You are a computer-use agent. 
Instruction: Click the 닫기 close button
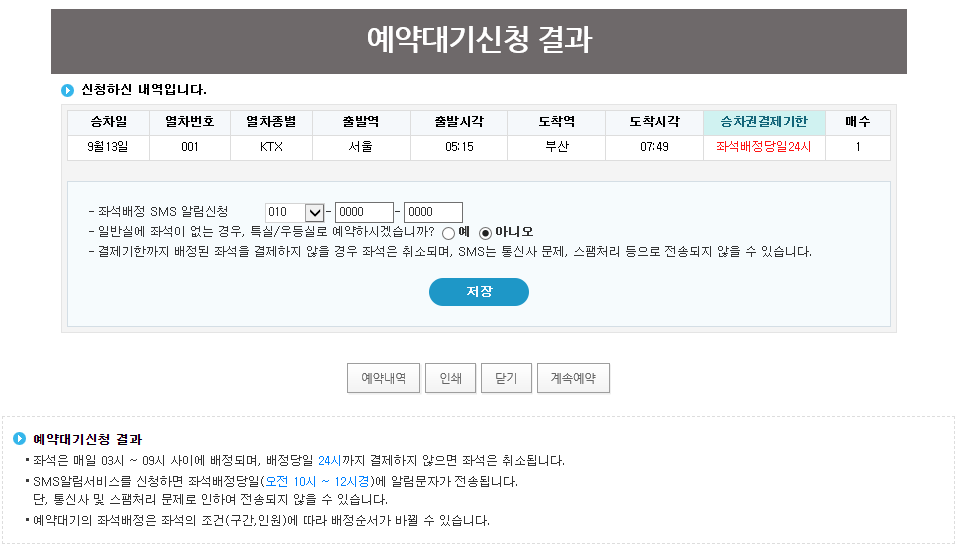[506, 378]
